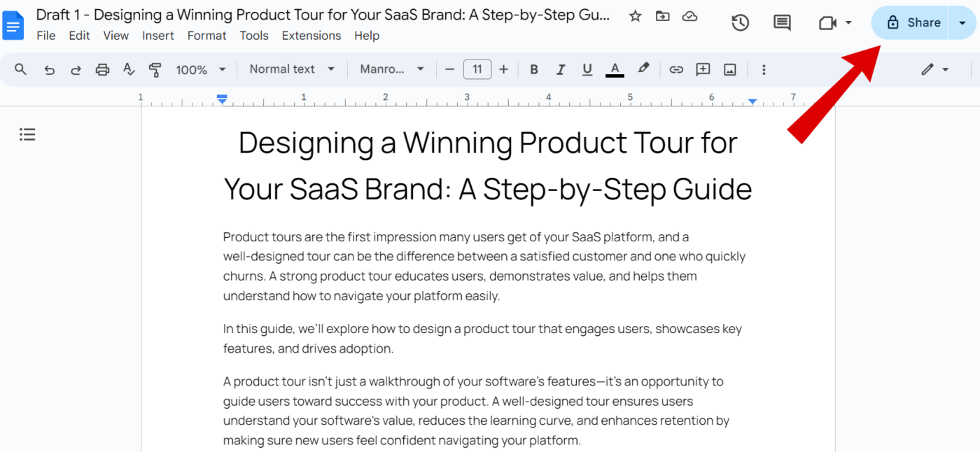The image size is (980, 452).
Task: Open the zoom level dropdown
Action: pyautogui.click(x=200, y=69)
